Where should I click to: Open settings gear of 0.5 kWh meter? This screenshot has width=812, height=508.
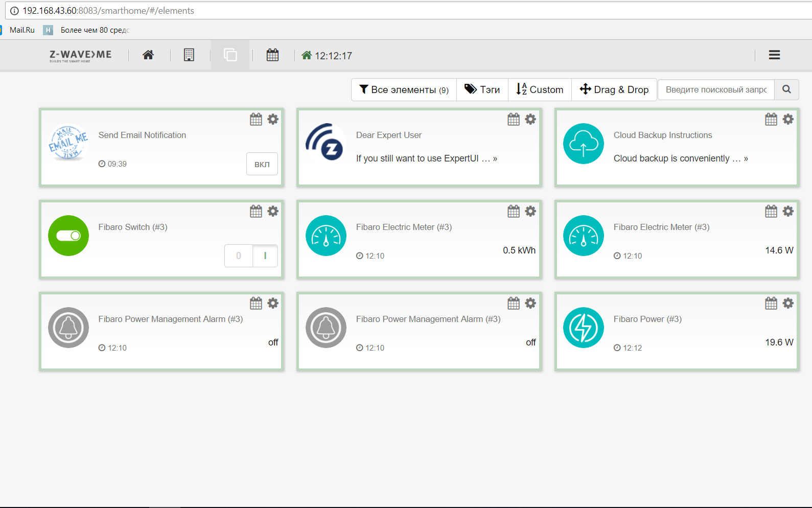pos(531,211)
